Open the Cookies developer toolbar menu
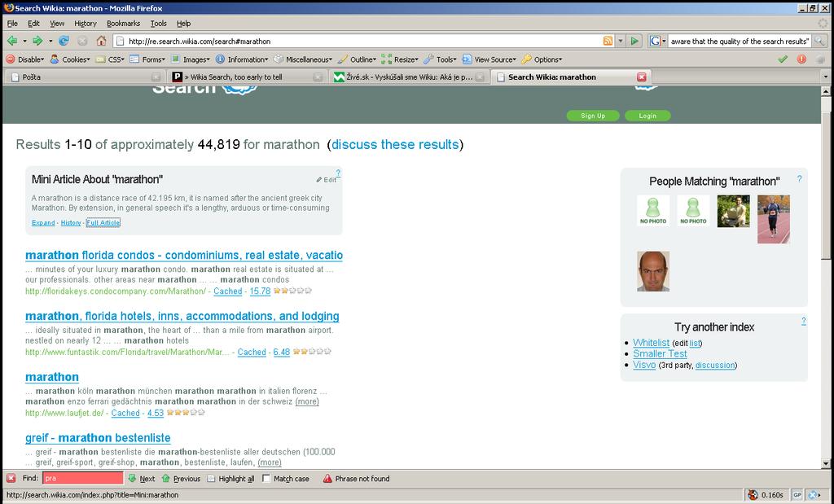This screenshot has height=504, width=834. tap(70, 59)
